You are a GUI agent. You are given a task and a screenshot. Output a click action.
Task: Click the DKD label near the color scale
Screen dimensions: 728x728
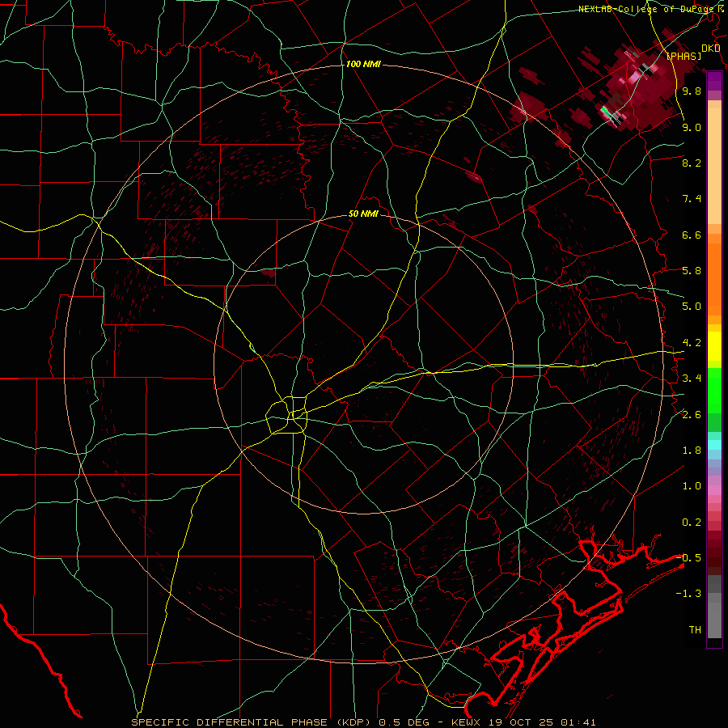tap(710, 48)
